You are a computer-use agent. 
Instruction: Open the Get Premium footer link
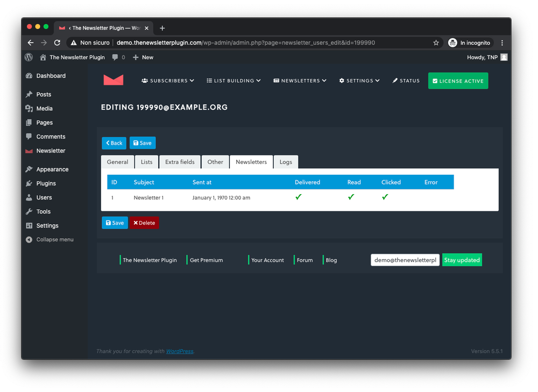click(206, 260)
